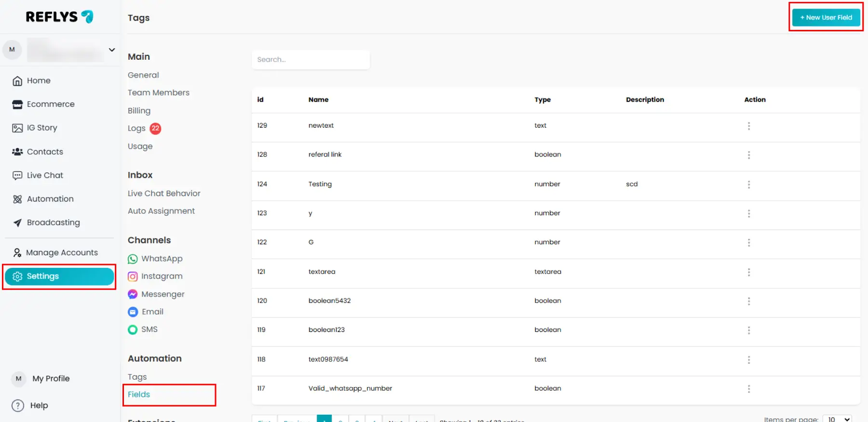Click the Help question mark icon
868x422 pixels.
[18, 406]
